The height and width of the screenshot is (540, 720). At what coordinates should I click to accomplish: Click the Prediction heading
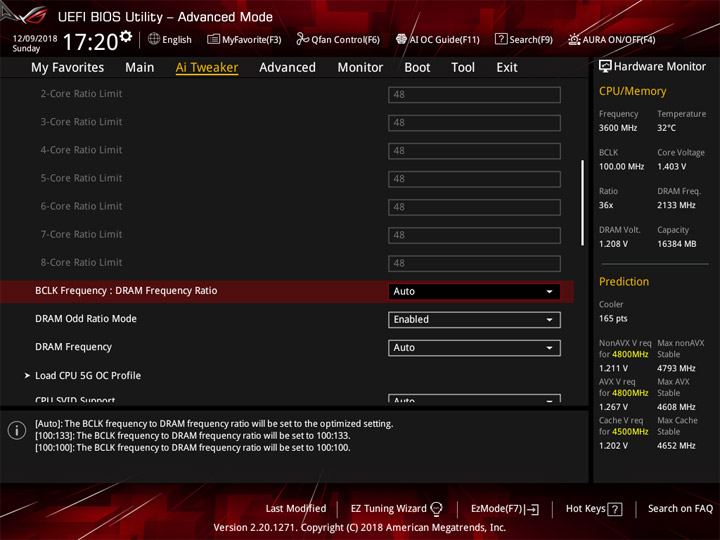(x=624, y=281)
